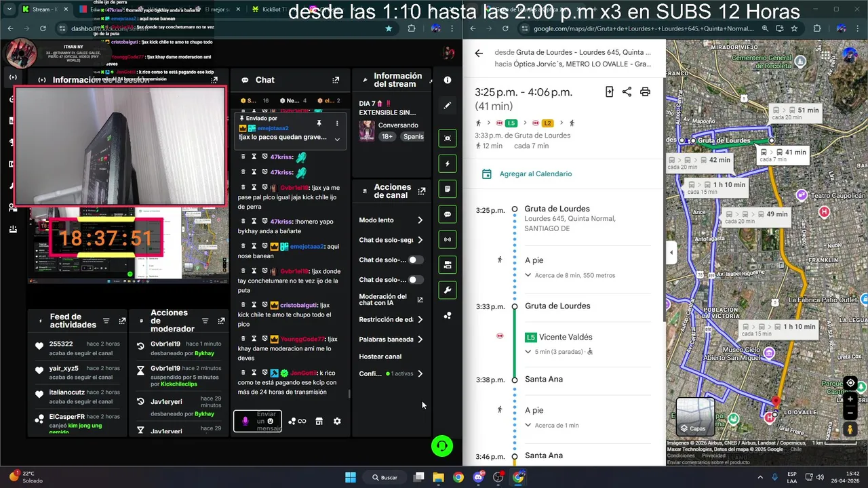The width and height of the screenshot is (868, 488).
Task: Click the pencil edit icon in Kick sidebar
Action: 448,106
